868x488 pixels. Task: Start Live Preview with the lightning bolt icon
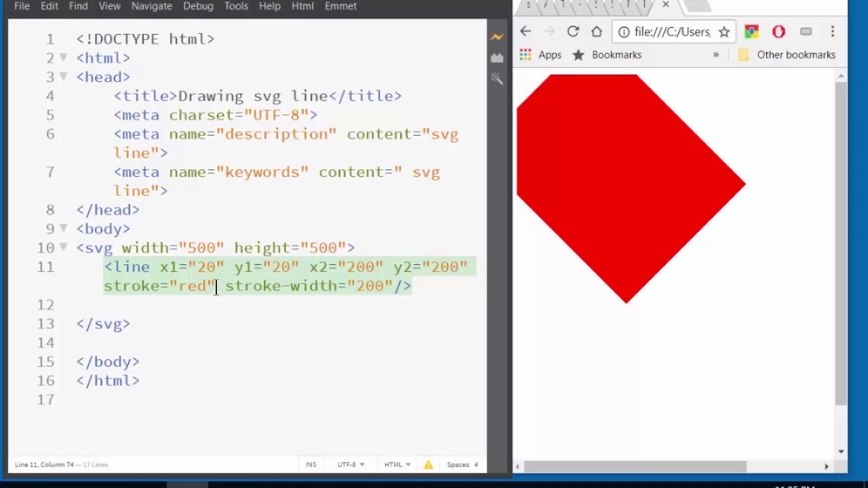coord(497,37)
